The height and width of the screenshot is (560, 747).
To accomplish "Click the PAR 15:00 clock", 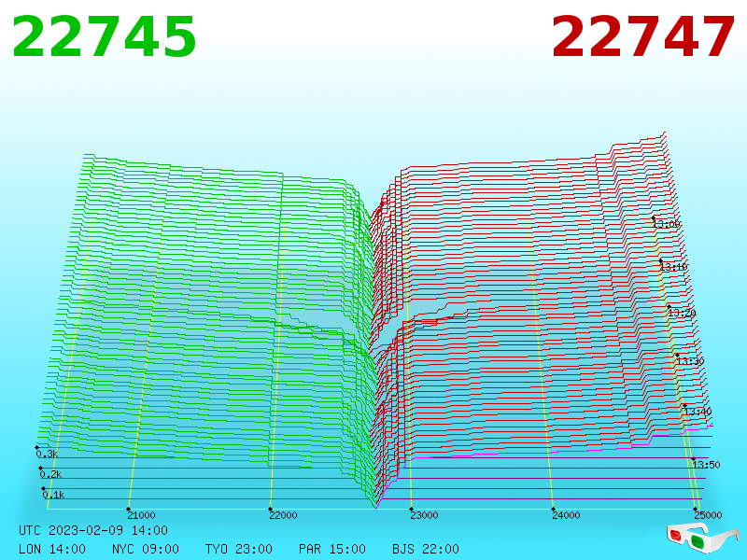I will click(332, 549).
